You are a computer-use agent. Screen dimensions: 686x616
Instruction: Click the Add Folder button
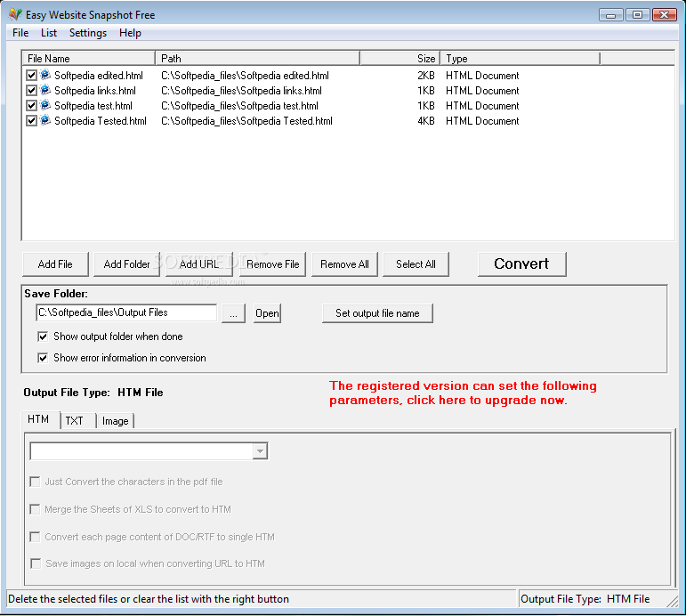[126, 264]
